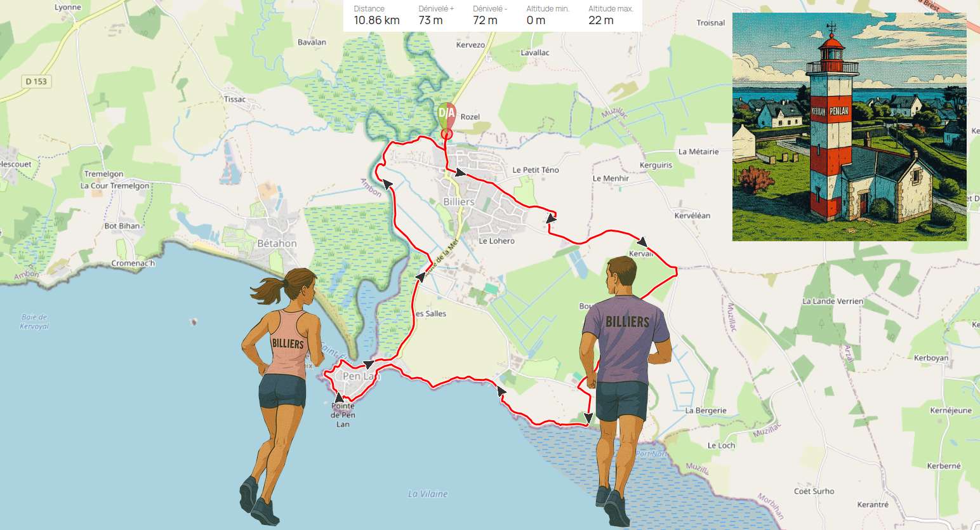Click the Bétahon village label
The height and width of the screenshot is (530, 980).
[277, 243]
